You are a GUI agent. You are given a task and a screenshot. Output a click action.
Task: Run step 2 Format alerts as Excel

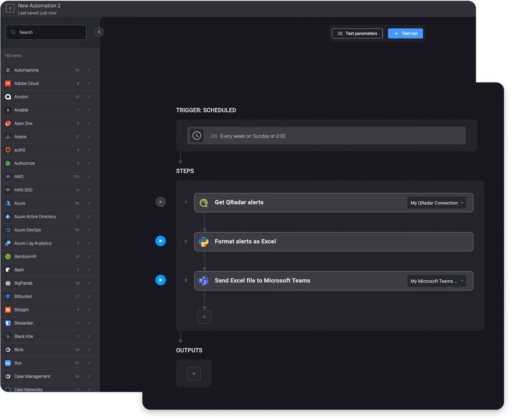[161, 241]
